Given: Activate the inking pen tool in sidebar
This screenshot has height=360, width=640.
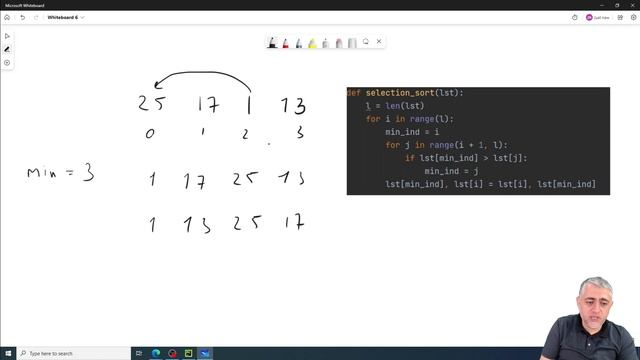Looking at the screenshot, I should (7, 49).
